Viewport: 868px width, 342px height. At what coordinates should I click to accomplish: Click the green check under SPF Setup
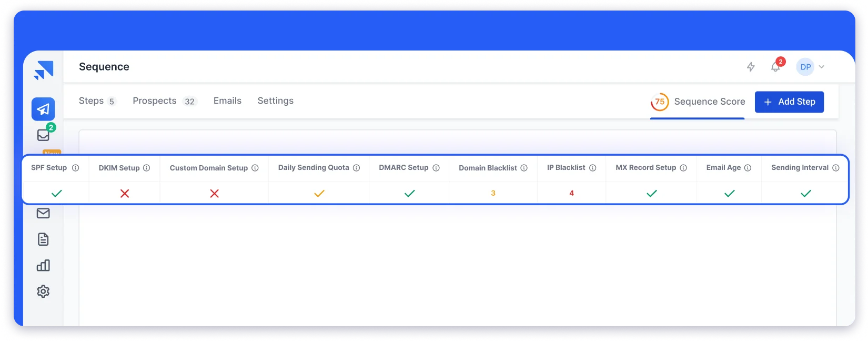click(57, 194)
